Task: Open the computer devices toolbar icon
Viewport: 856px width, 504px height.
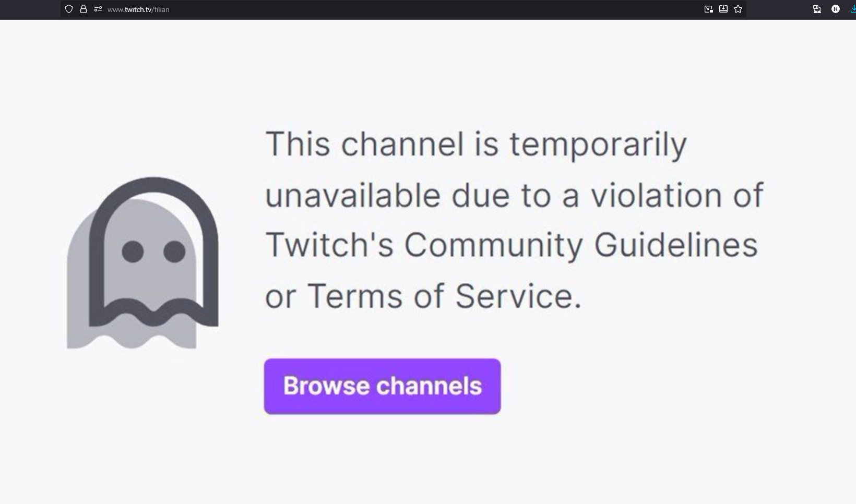Action: [x=817, y=9]
